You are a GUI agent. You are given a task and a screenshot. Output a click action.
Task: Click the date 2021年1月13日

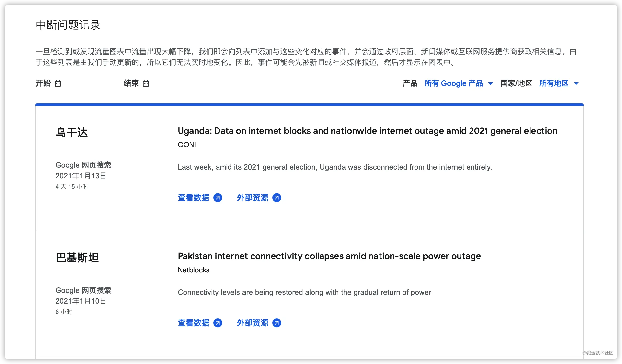click(x=81, y=176)
